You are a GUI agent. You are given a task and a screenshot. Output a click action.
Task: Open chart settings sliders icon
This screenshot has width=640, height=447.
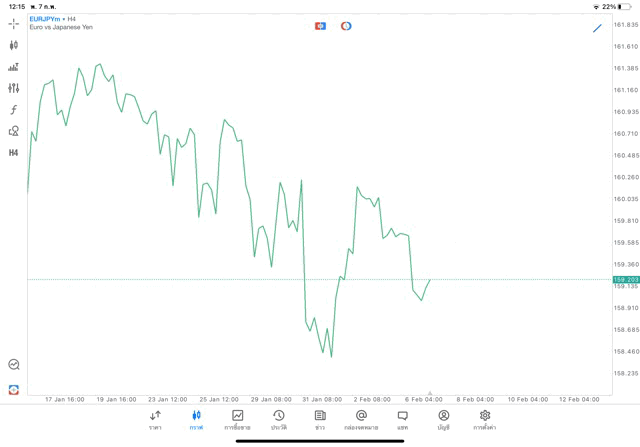13,88
